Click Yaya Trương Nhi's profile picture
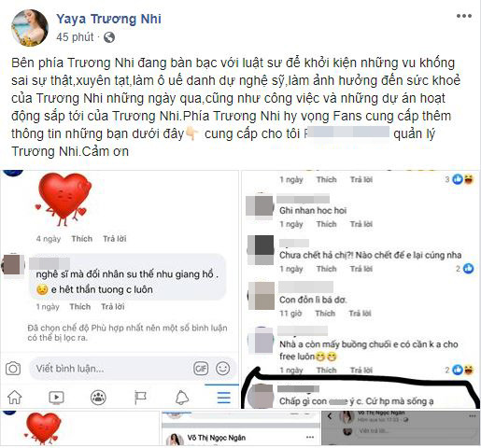481x448 pixels. pyautogui.click(x=30, y=28)
